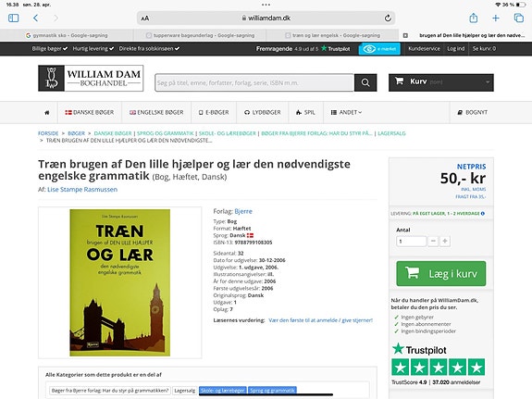The image size is (532, 399).
Task: Decrease quantity with the minus stepper
Action: (x=433, y=241)
